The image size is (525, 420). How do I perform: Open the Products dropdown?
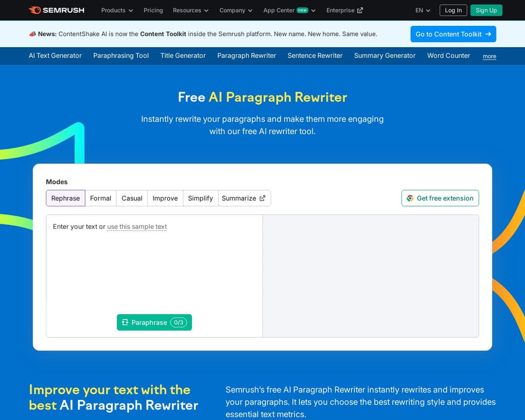[117, 10]
